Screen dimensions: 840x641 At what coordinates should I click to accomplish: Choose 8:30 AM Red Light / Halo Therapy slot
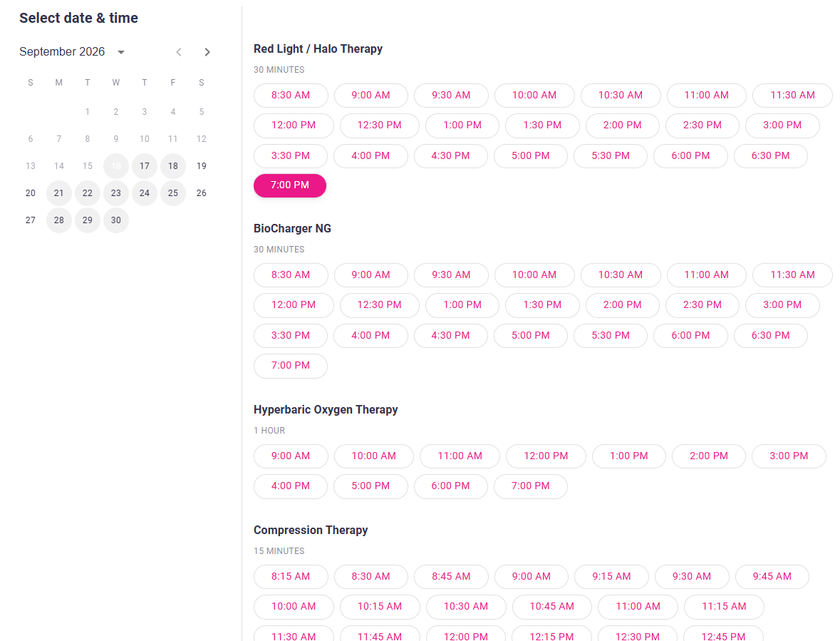pyautogui.click(x=291, y=96)
